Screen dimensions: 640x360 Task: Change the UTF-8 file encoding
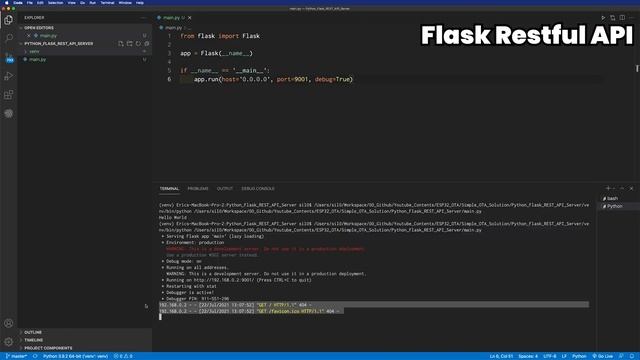550,356
